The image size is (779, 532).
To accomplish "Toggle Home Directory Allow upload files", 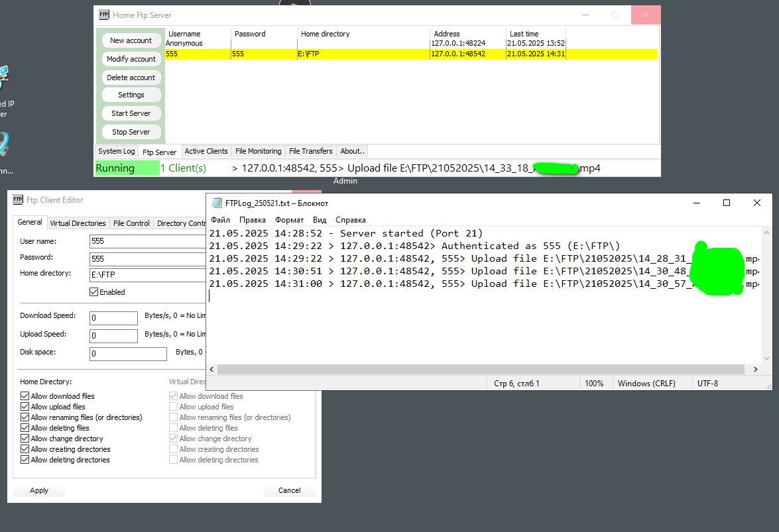I will (25, 406).
